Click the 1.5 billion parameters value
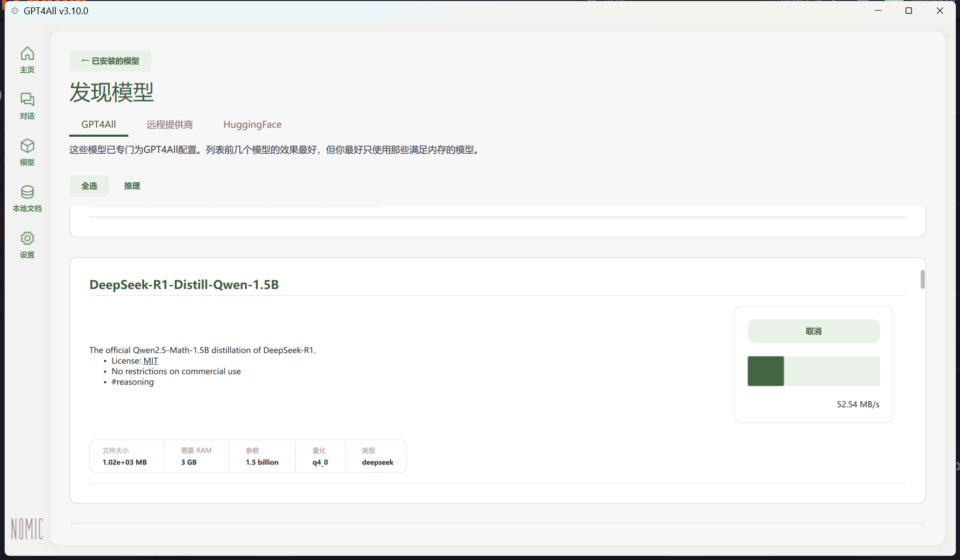Image resolution: width=960 pixels, height=560 pixels. [x=262, y=462]
